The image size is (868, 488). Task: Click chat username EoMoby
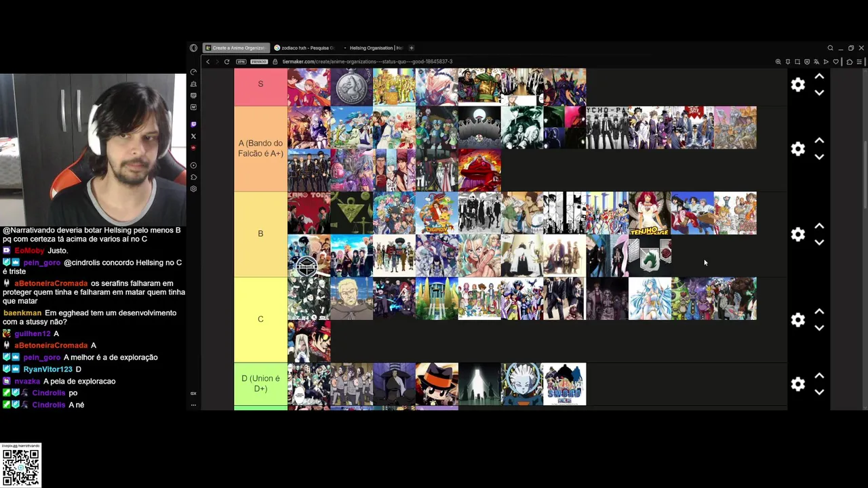pyautogui.click(x=29, y=251)
